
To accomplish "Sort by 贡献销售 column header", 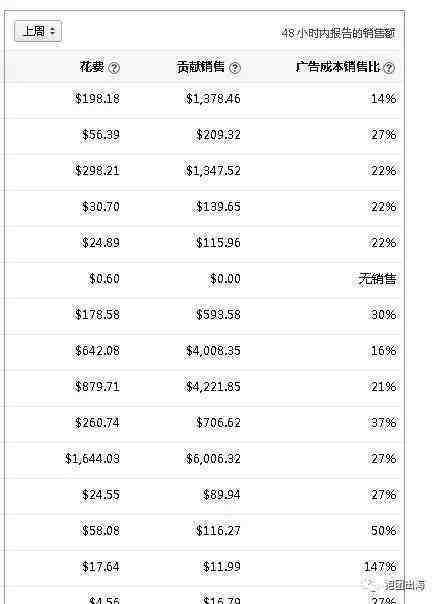I will click(200, 67).
